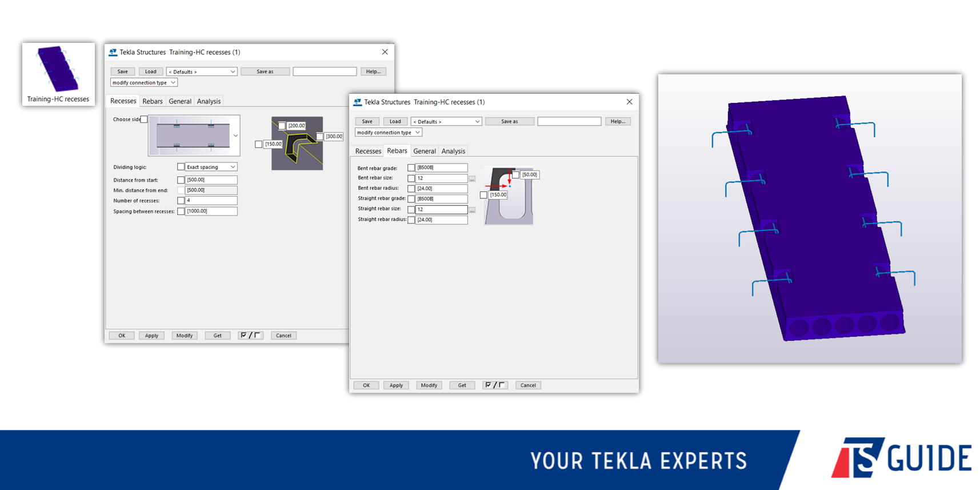Click OK in the Recesses dialog

[122, 336]
